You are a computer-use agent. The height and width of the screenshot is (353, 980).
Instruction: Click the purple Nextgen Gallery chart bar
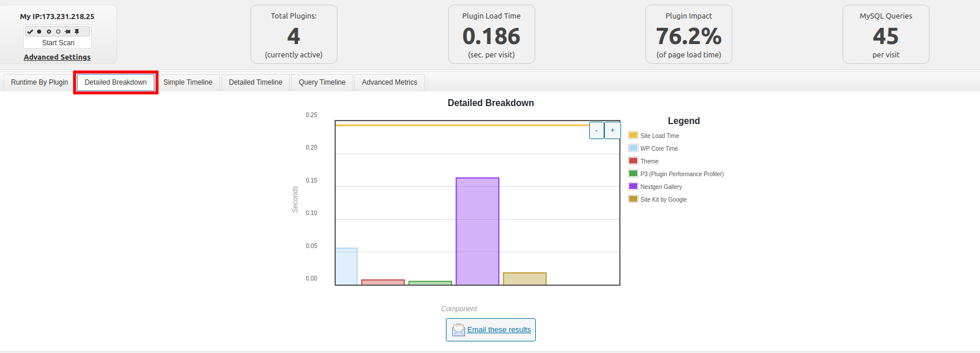point(477,231)
